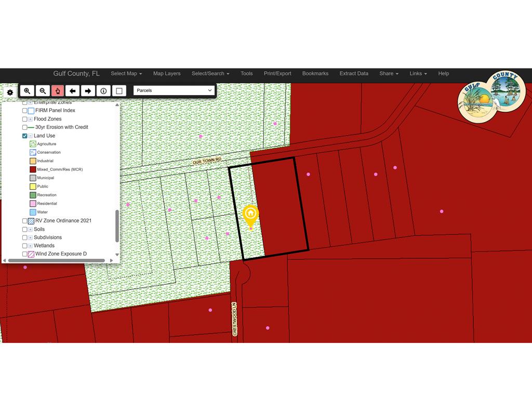Viewport: 532px width, 399px height.
Task: Click the Gulf County, FL title
Action: tap(76, 74)
